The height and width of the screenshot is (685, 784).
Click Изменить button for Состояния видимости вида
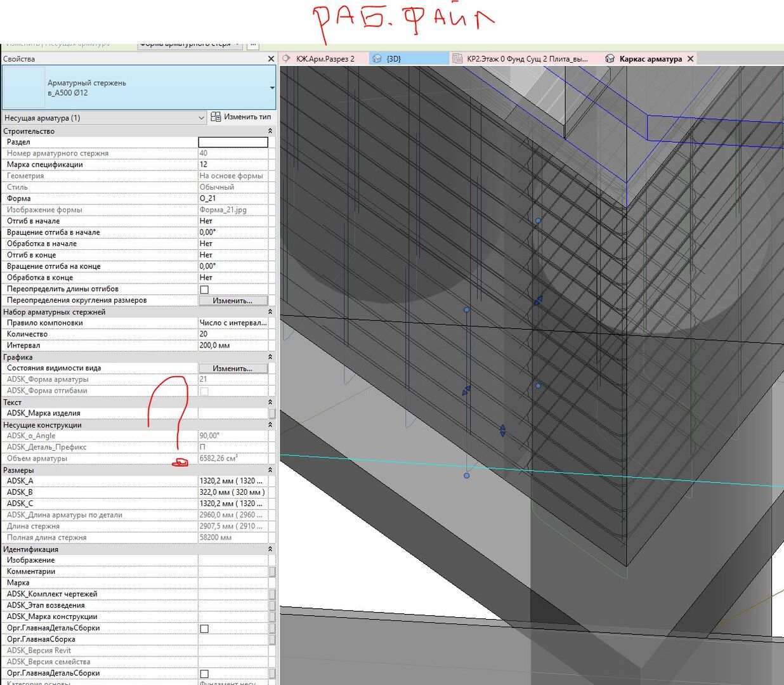click(x=233, y=369)
